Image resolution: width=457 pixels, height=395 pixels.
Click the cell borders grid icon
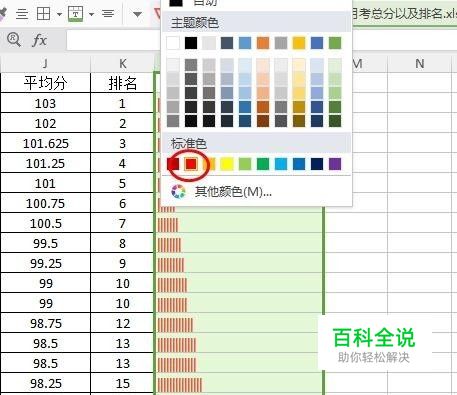(43, 14)
